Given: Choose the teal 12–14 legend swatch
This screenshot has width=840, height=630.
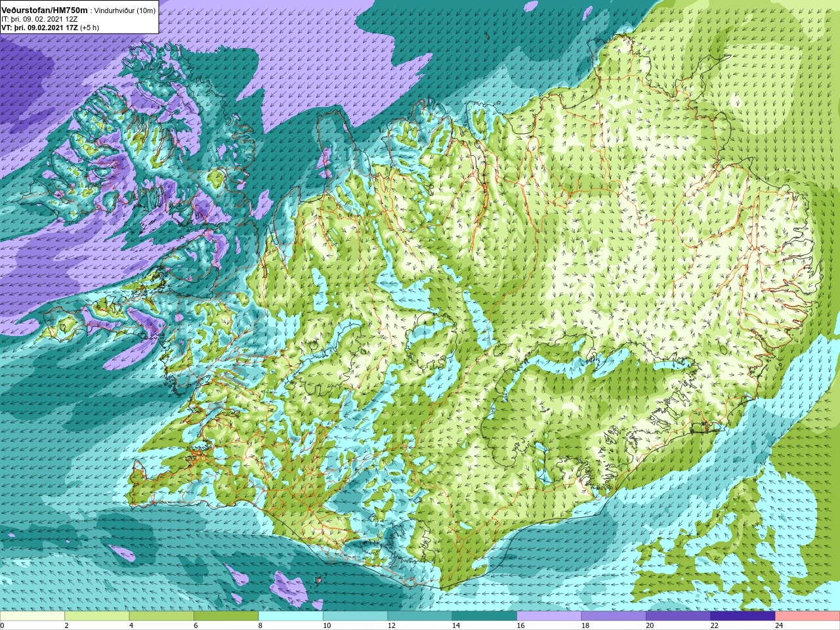Looking at the screenshot, I should click(420, 616).
